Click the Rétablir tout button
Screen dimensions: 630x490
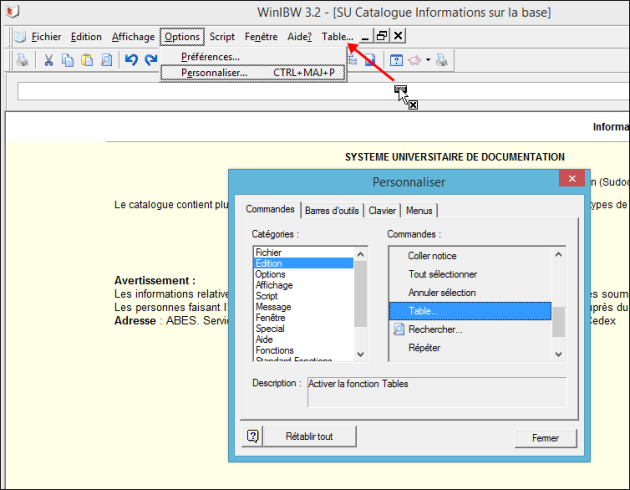pyautogui.click(x=309, y=436)
